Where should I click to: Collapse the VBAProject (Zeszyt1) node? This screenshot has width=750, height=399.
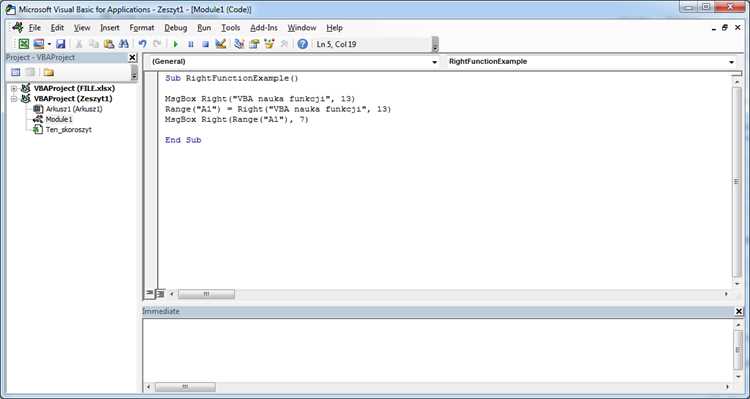coord(14,99)
